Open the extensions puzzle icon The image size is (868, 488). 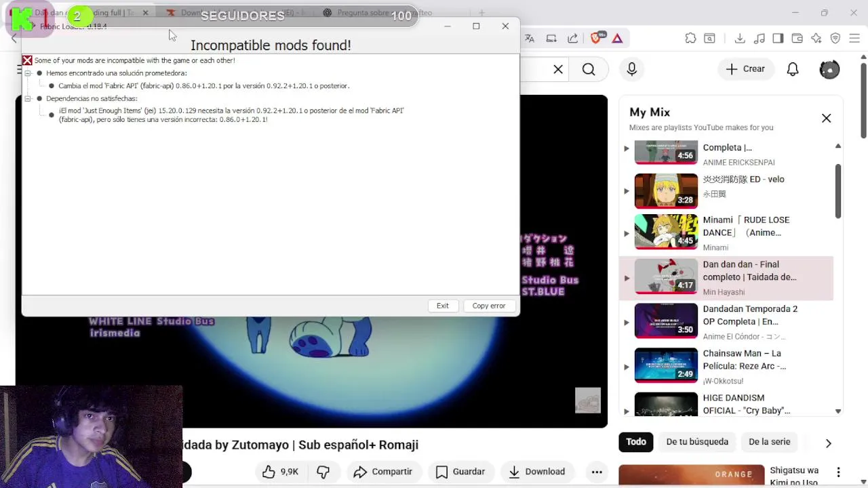[x=690, y=39]
